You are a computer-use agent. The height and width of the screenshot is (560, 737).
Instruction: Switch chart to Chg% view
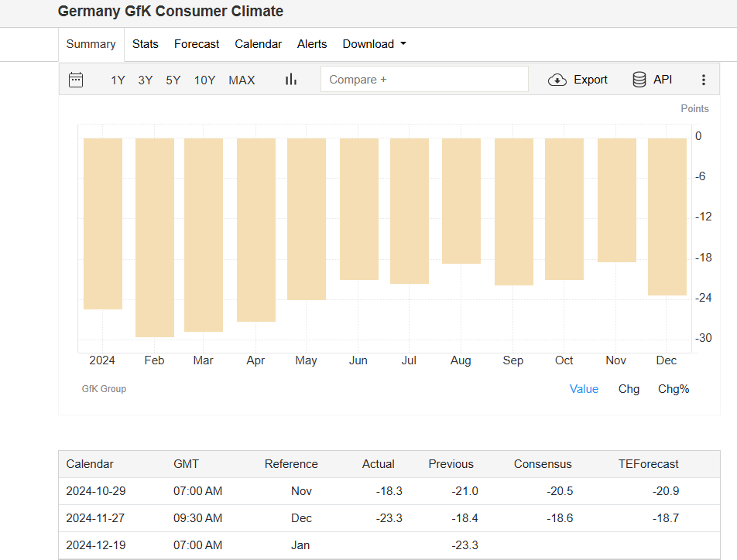674,389
